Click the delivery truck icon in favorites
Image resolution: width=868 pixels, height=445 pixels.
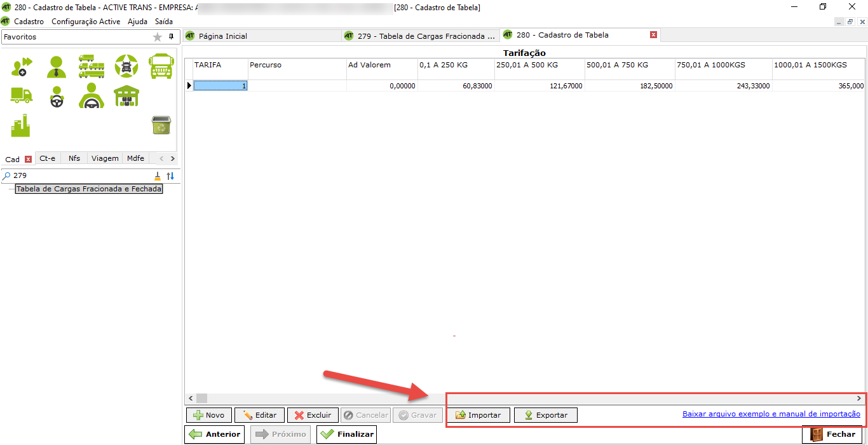coord(21,95)
